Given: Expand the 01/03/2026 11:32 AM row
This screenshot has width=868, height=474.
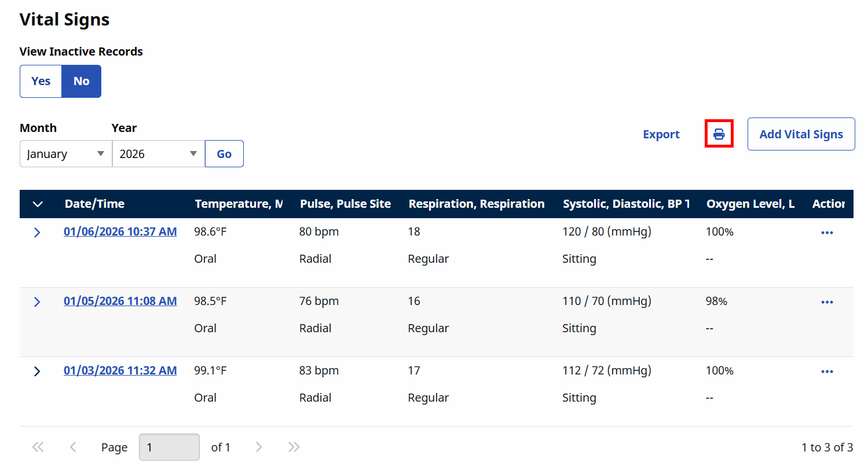Looking at the screenshot, I should point(37,372).
